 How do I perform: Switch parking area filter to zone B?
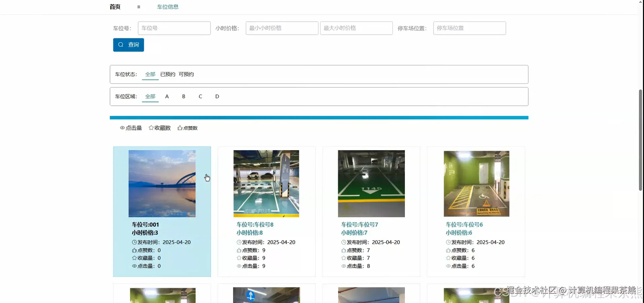click(x=184, y=96)
